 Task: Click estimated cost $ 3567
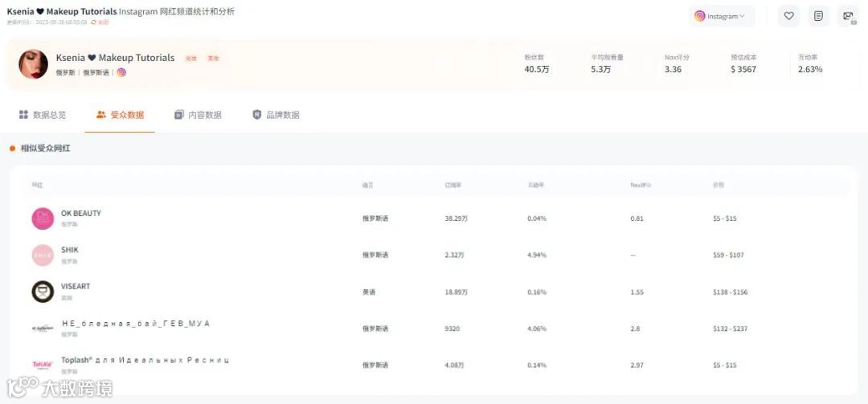tap(743, 69)
